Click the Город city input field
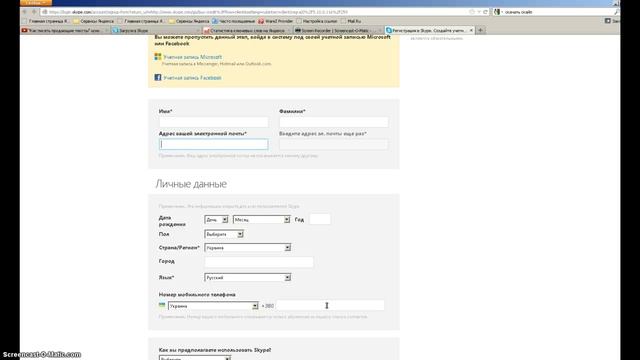Screen dimensions: 640x360 259,262
